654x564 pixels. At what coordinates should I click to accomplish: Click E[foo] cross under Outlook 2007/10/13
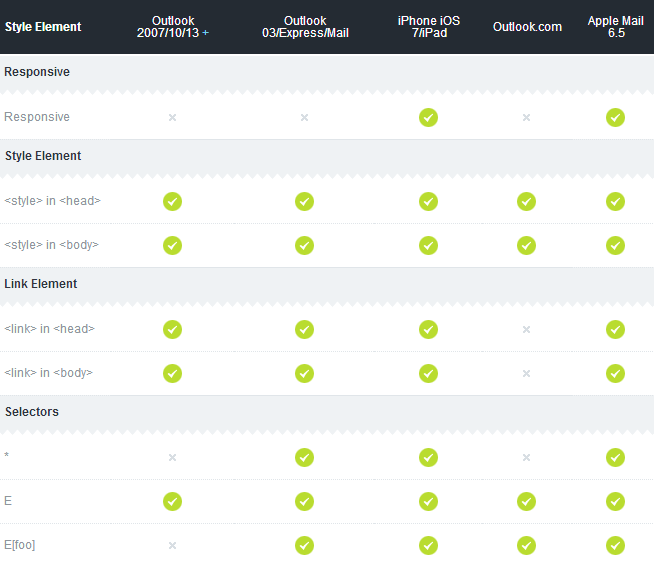point(172,545)
